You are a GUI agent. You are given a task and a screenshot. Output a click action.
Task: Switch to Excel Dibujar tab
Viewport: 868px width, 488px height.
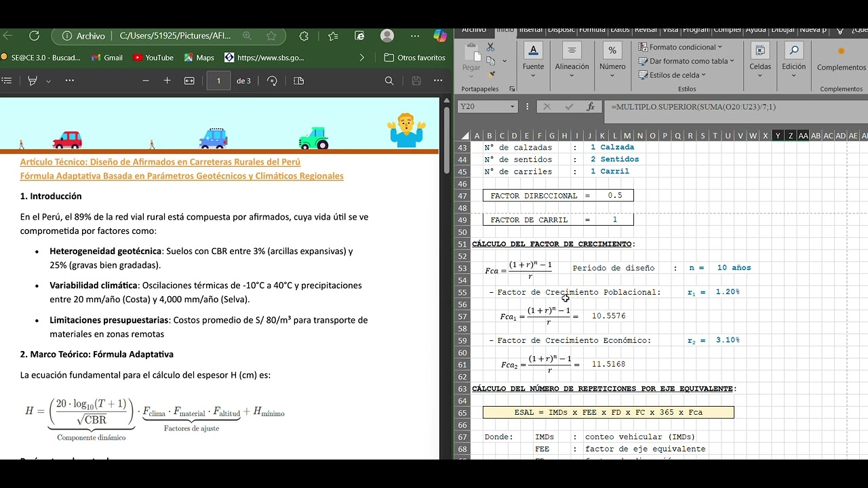pyautogui.click(x=783, y=30)
